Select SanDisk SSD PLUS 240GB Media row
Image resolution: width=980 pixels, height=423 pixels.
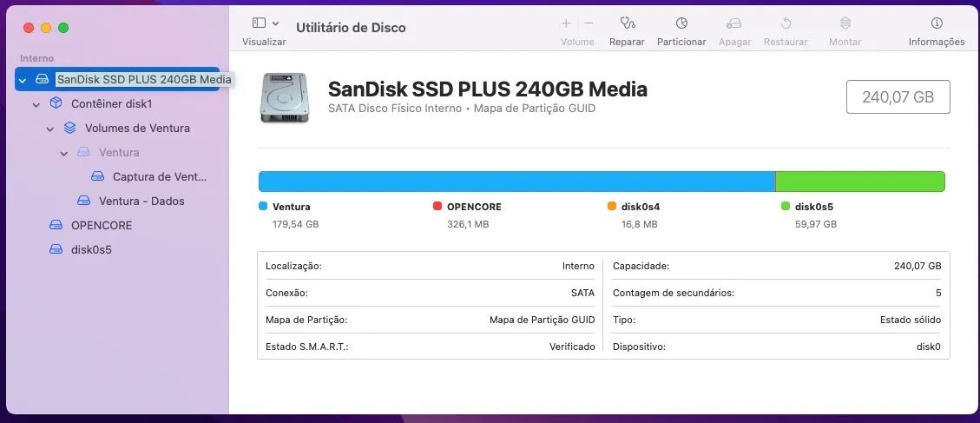[117, 79]
